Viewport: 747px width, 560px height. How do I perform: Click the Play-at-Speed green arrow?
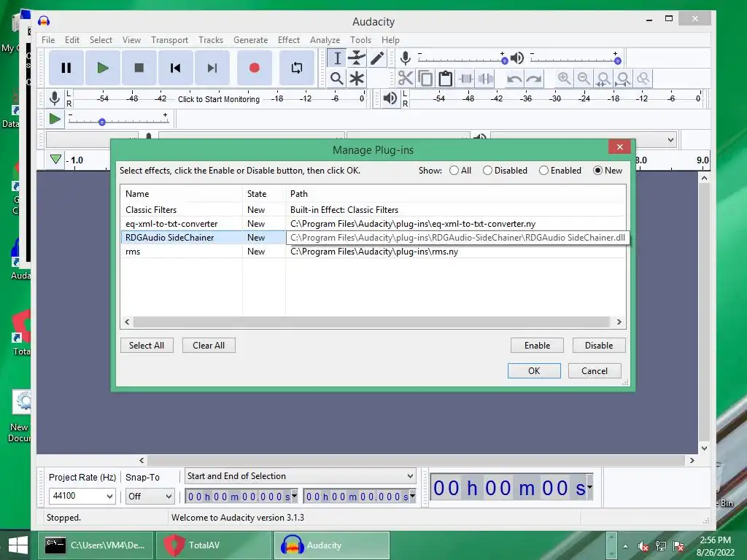[55, 119]
